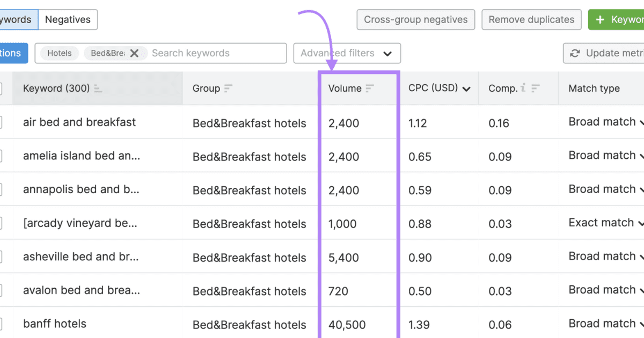Click the Update metrics refresh icon
This screenshot has width=644, height=338.
[575, 53]
